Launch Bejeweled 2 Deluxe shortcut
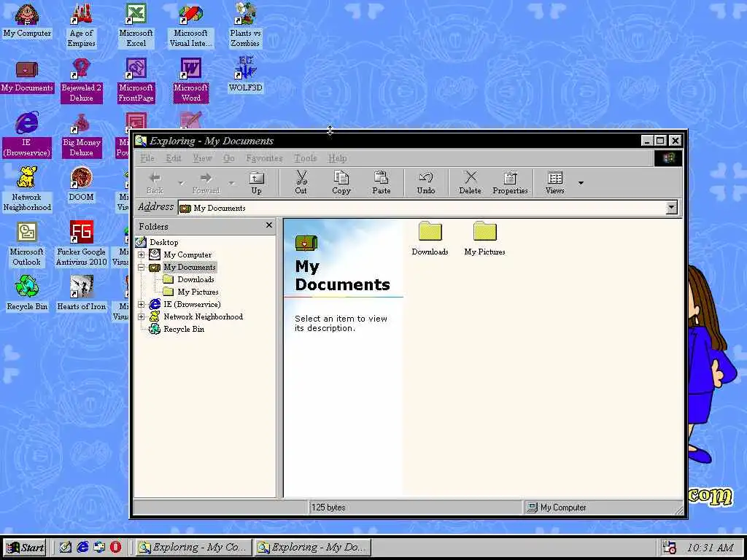The width and height of the screenshot is (747, 560). pos(82,80)
